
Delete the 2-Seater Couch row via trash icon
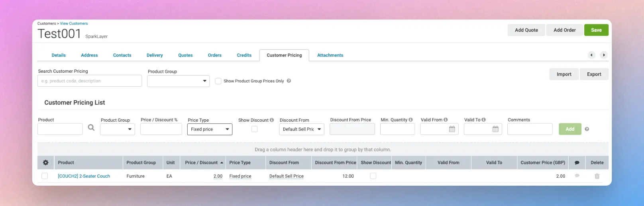point(597,176)
